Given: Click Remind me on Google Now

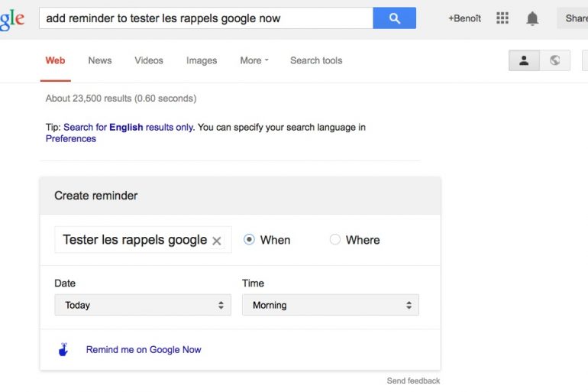Looking at the screenshot, I should 144,350.
